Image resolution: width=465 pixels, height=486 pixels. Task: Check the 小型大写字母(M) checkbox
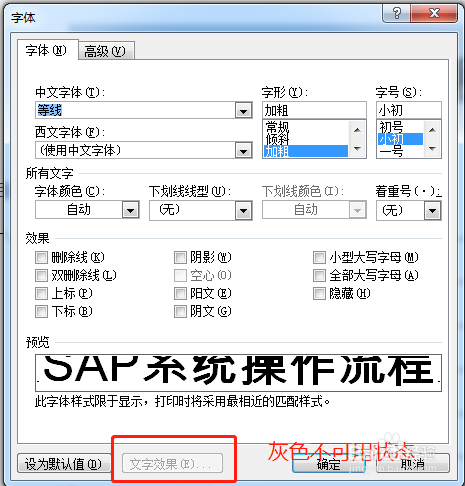319,257
